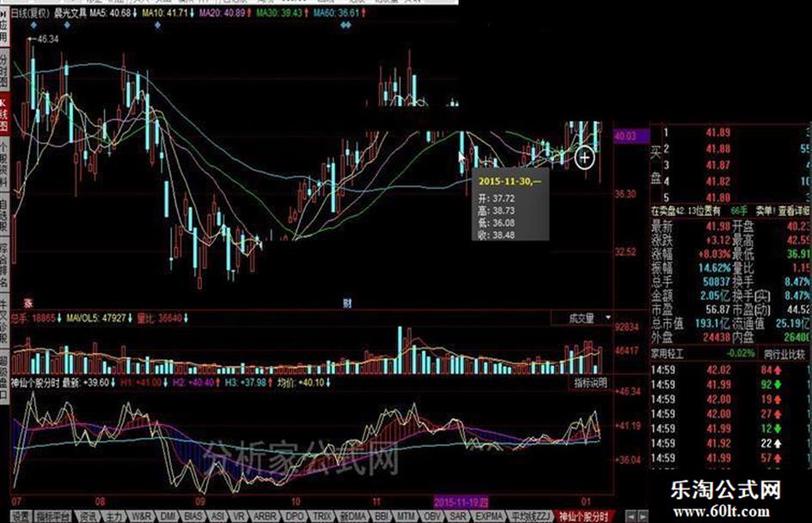812x523 pixels.
Task: Switch to the MTM indicator tab
Action: pyautogui.click(x=406, y=516)
